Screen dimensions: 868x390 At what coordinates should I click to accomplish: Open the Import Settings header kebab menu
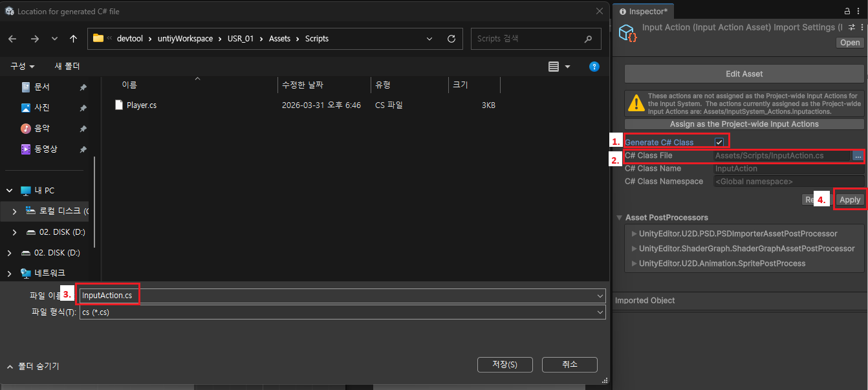coord(861,28)
